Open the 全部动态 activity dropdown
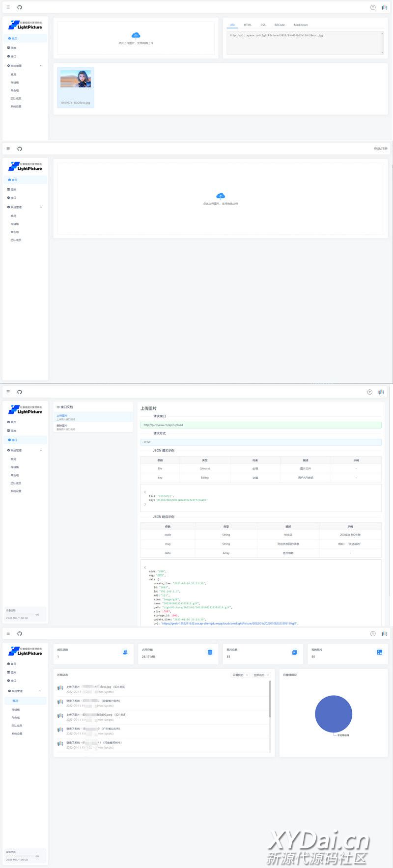 [261, 675]
